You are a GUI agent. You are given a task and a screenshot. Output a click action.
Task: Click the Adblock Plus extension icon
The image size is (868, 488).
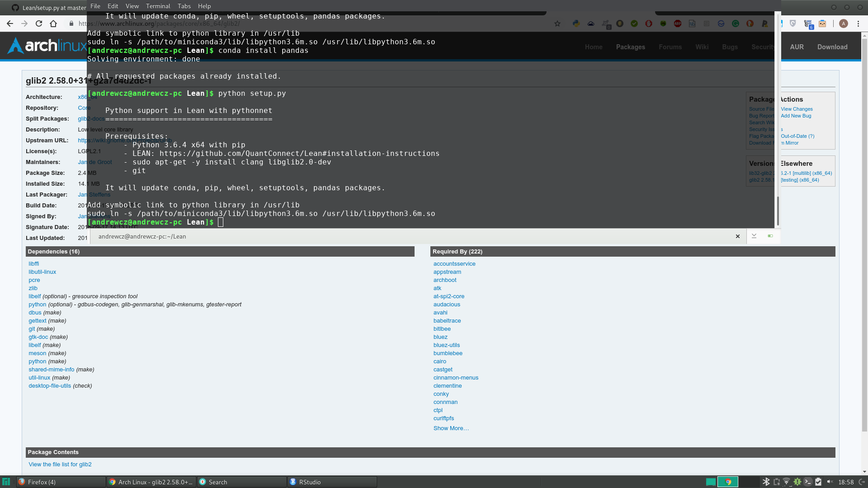[678, 23]
